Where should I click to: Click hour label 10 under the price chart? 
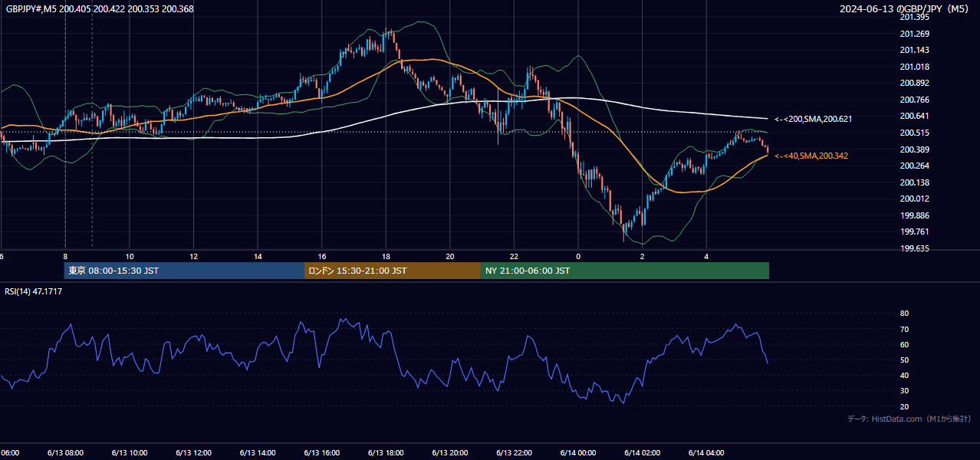click(130, 257)
